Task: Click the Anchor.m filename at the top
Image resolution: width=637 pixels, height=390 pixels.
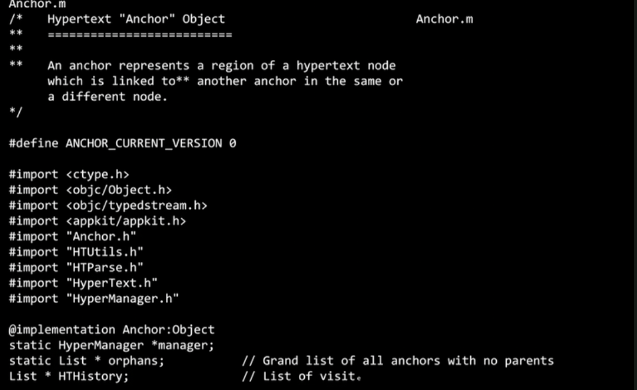Action: point(37,4)
